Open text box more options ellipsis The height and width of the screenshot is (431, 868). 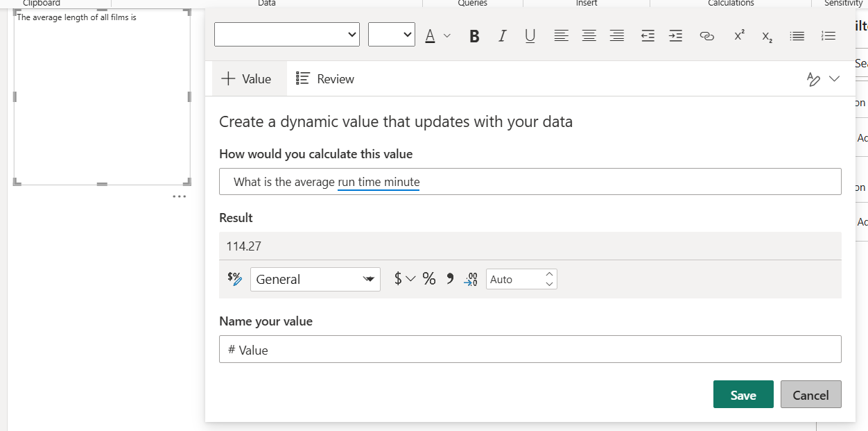point(180,196)
